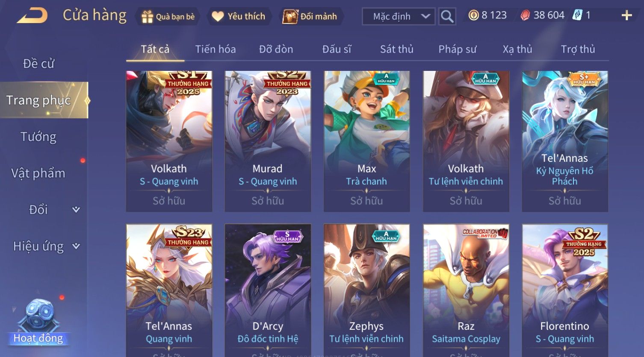The width and height of the screenshot is (644, 357).
Task: Tap the red ruby currency icon
Action: click(525, 15)
